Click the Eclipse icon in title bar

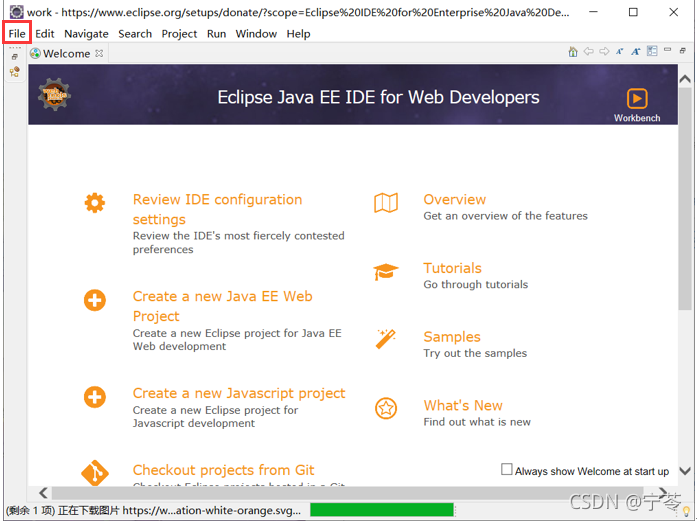click(x=16, y=12)
